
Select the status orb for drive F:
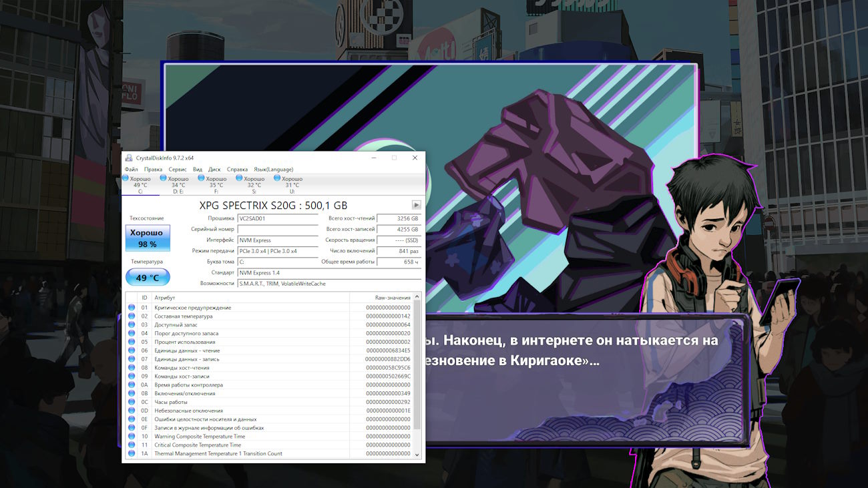201,178
